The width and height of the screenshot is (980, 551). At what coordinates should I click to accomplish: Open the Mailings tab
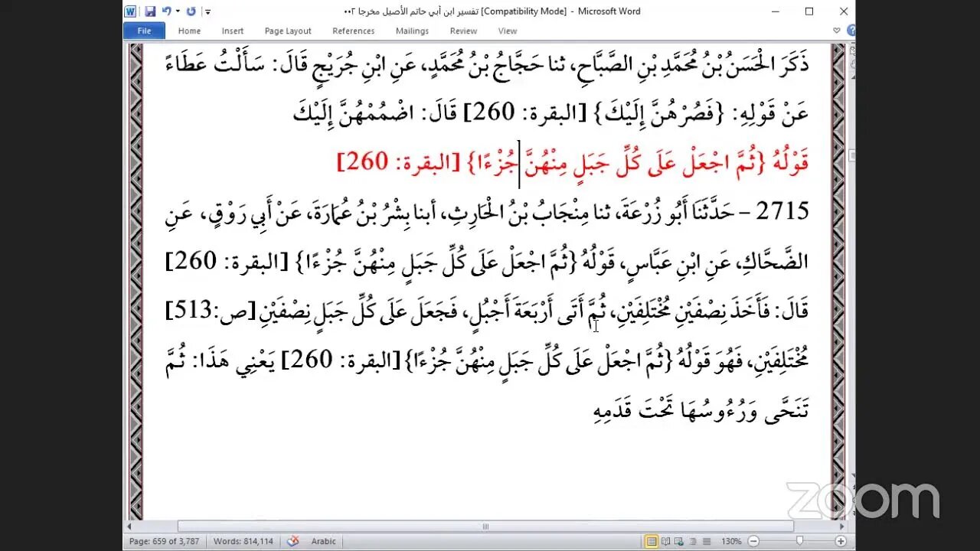412,31
